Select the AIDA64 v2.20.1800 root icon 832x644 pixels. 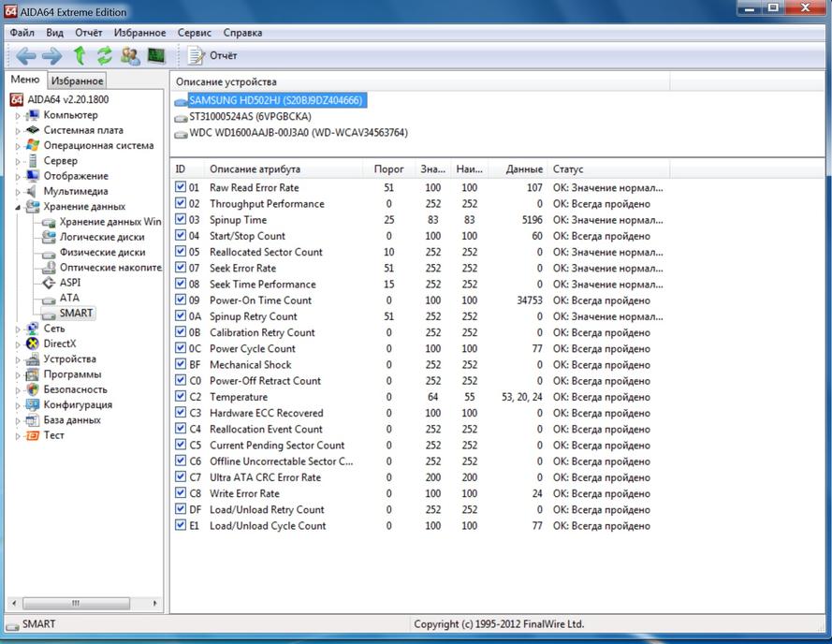17,99
